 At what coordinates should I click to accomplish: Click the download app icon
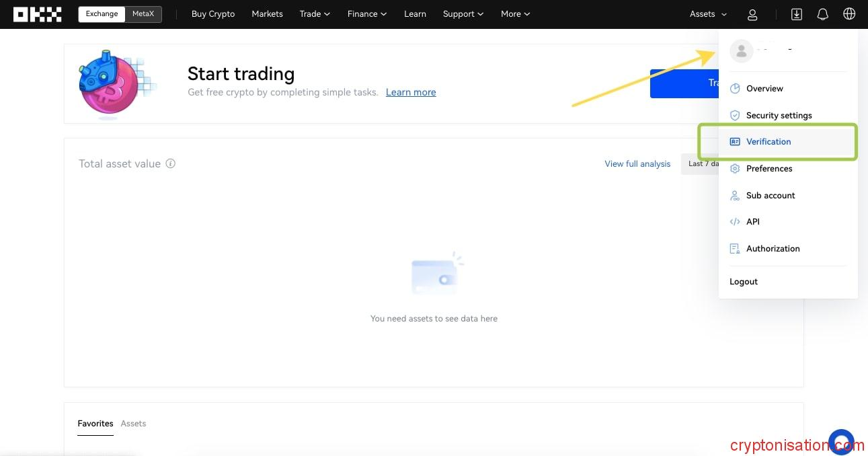click(x=796, y=14)
